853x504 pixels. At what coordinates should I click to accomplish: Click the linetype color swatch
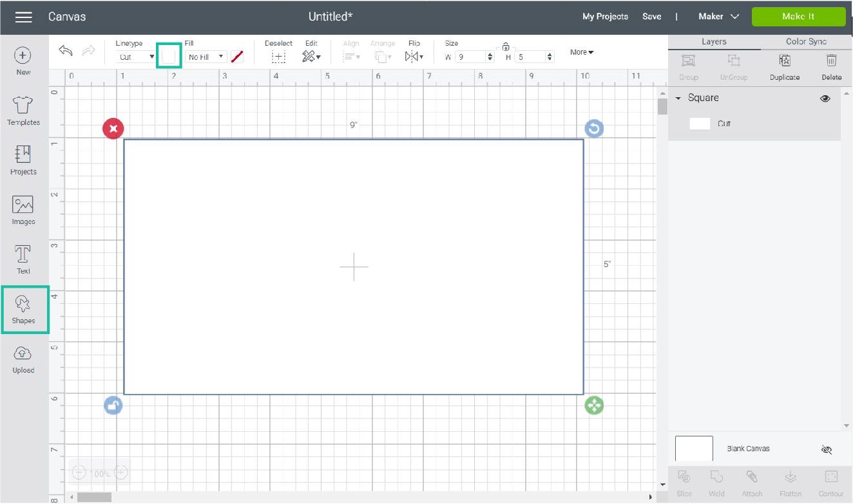tap(169, 56)
